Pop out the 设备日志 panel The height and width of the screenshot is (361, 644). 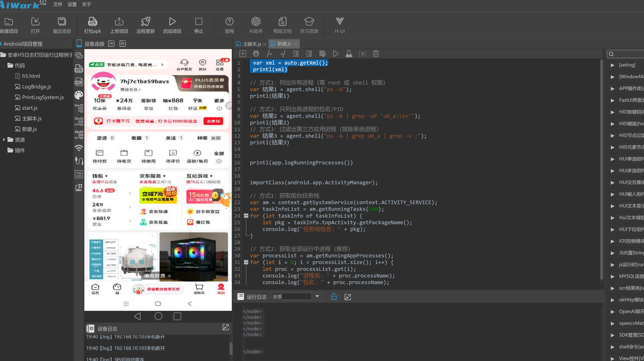(226, 327)
